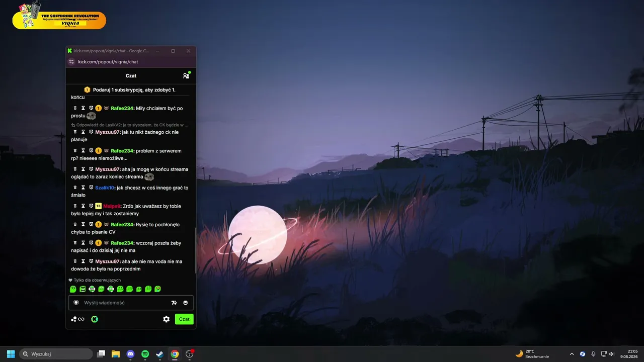Click the chat scrollbar thumb
The height and width of the screenshot is (362, 644).
point(195,250)
